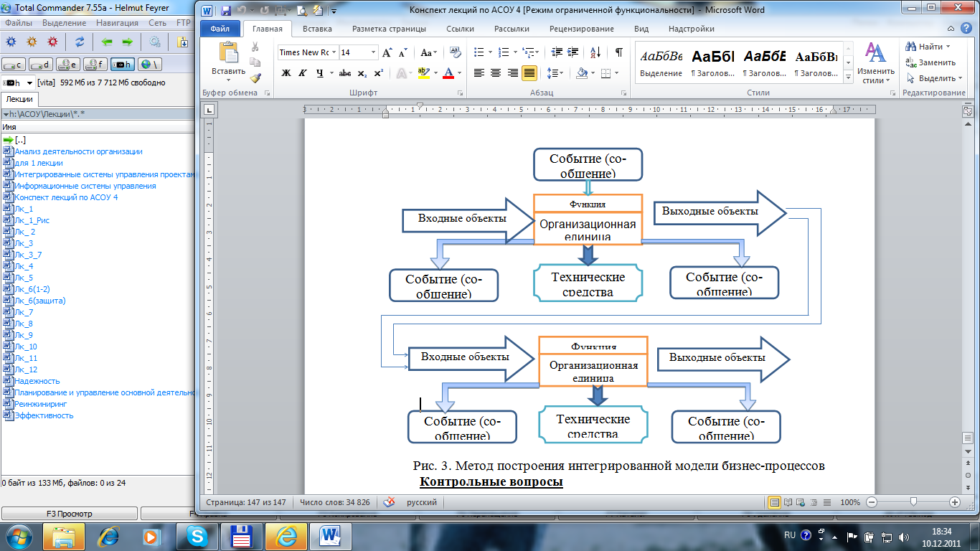Open the font name dropdown (Times New Roman)
Image resolution: width=980 pixels, height=551 pixels.
click(334, 52)
